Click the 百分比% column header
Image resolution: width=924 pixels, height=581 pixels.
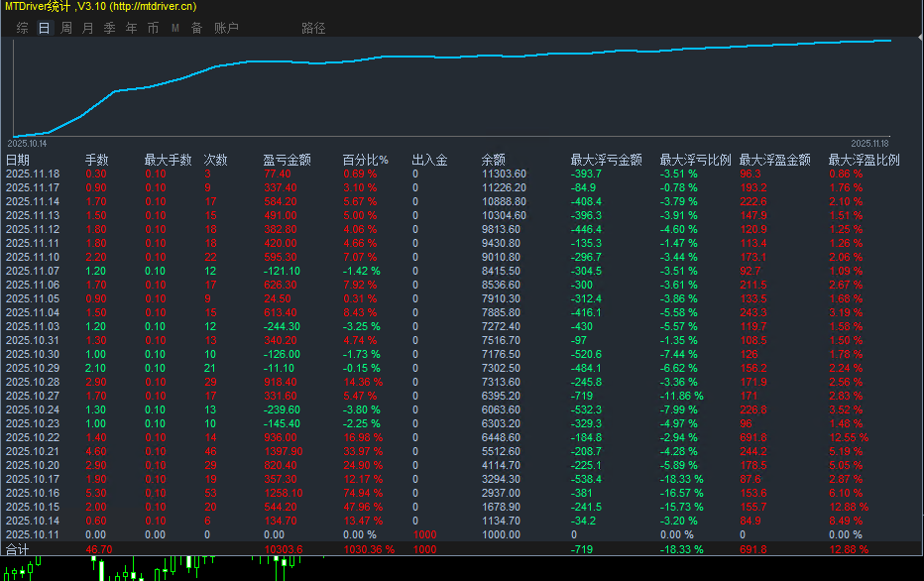click(366, 160)
